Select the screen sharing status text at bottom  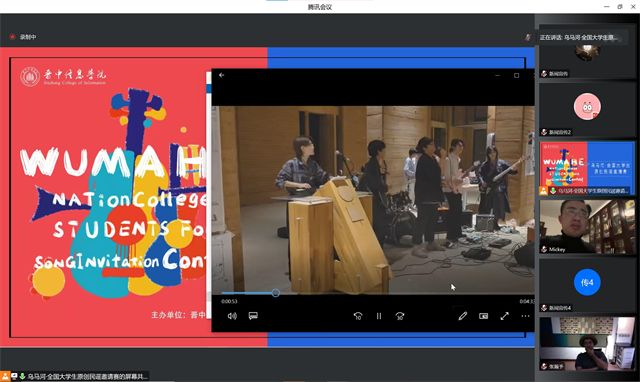[88, 376]
